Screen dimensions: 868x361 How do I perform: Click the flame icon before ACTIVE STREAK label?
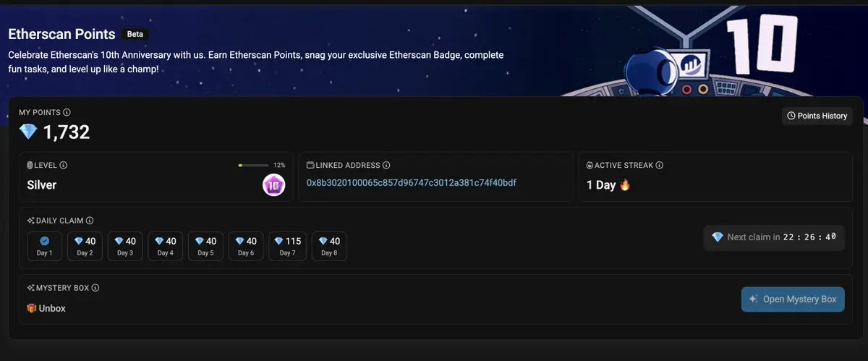[589, 166]
